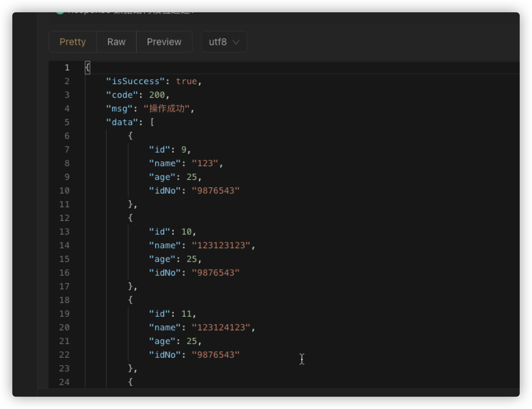Click line number 1 in the gutter
Viewport: 532px width, 409px height.
[x=67, y=68]
